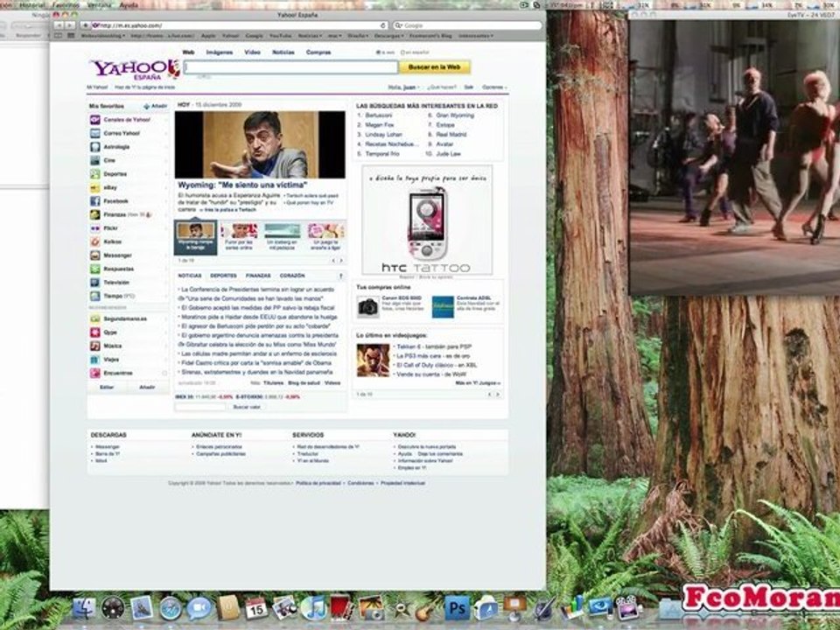
Task: Open the Ayuda menu in menu bar
Action: coord(128,5)
